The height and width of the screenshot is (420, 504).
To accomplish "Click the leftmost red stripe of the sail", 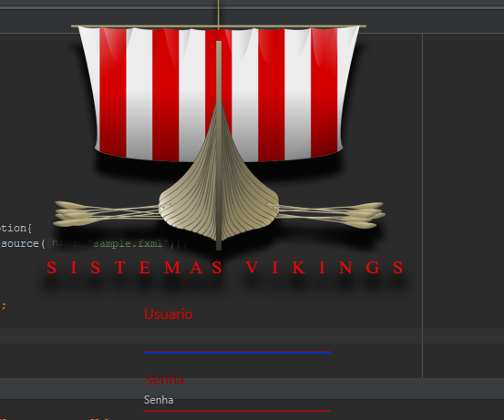I will tap(113, 91).
